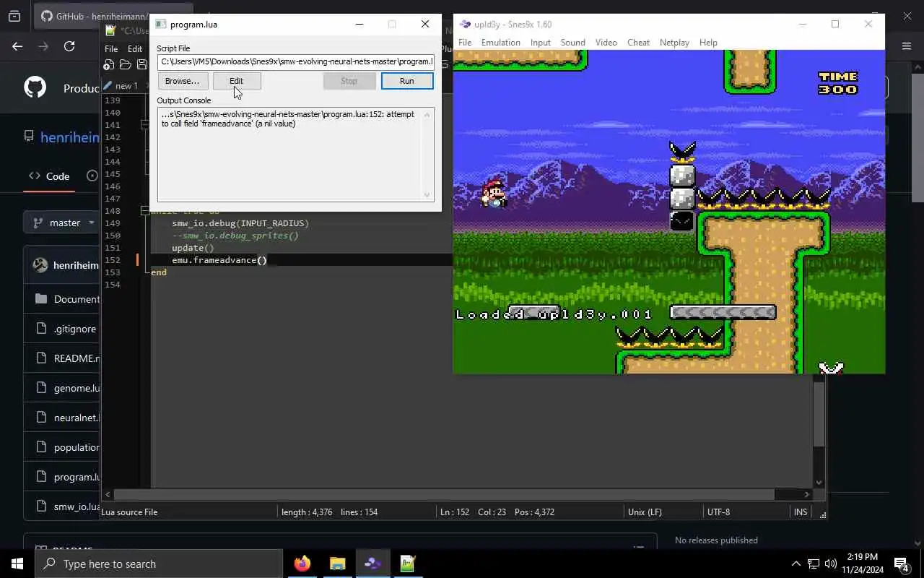The height and width of the screenshot is (578, 924).
Task: Open the Snes9x Cheat menu
Action: [638, 43]
